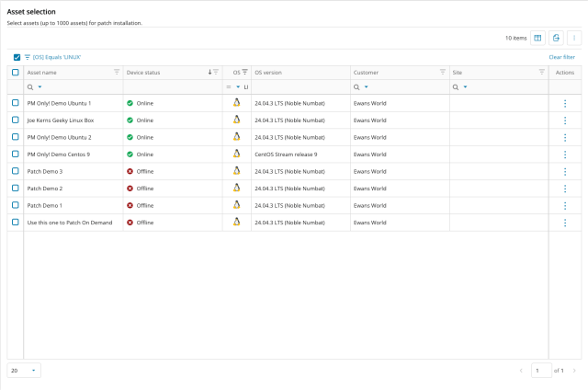Open the [OS] Equals 'LINUX' filter expression
588x390 pixels.
56,57
